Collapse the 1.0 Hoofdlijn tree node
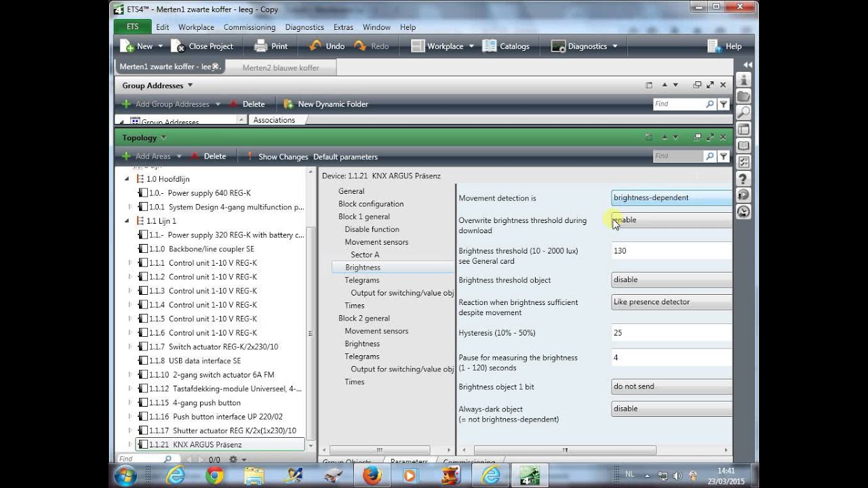868x488 pixels. click(x=127, y=179)
